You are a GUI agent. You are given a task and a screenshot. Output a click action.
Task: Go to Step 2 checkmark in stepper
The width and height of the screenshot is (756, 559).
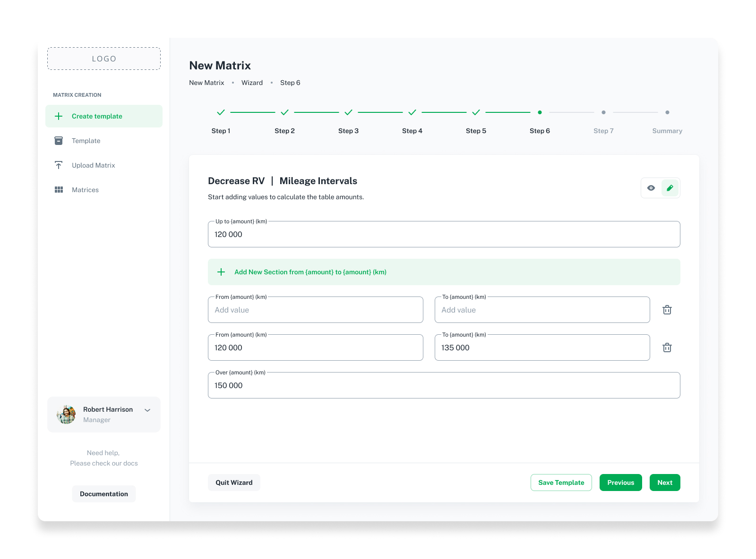point(284,112)
